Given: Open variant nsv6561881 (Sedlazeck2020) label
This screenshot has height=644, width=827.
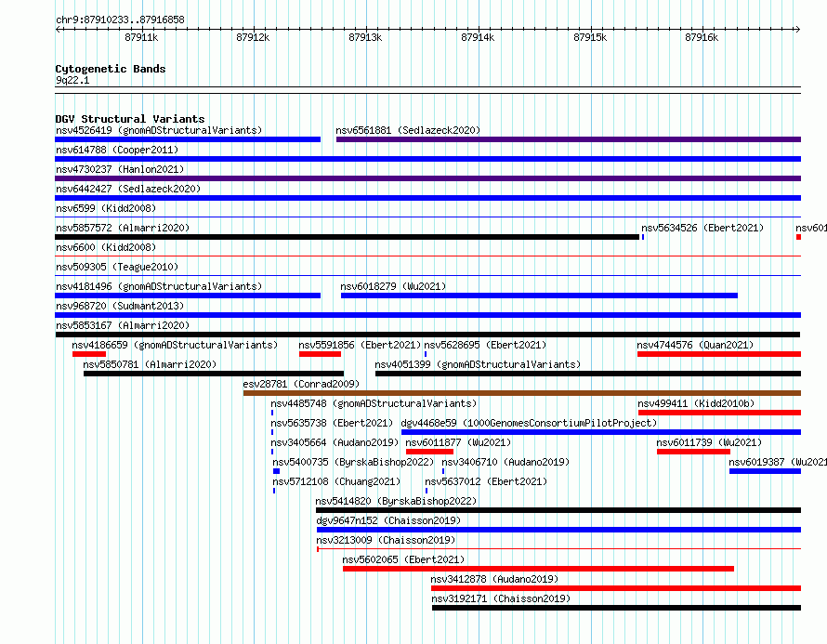Looking at the screenshot, I should [x=408, y=130].
